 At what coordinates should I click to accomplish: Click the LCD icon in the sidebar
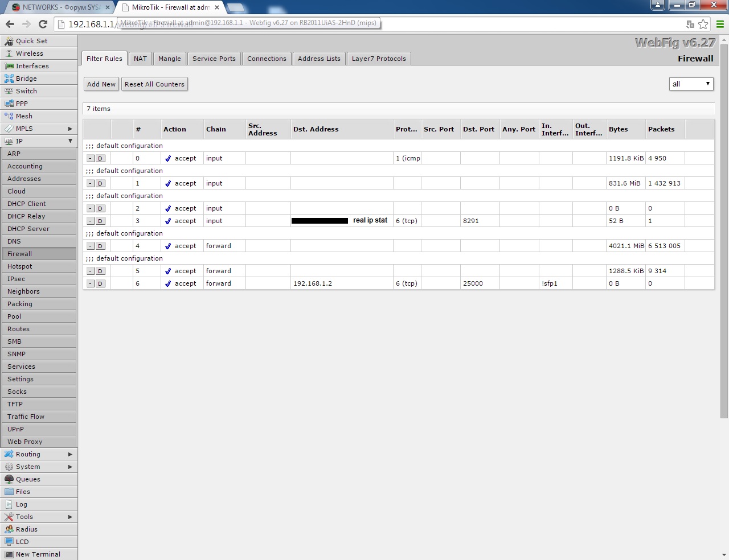click(x=9, y=542)
